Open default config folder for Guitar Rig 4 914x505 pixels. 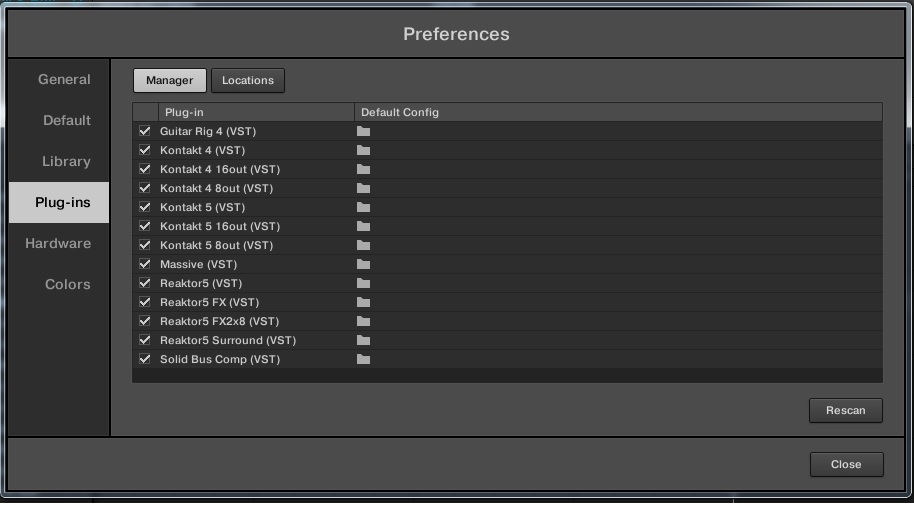coord(363,131)
